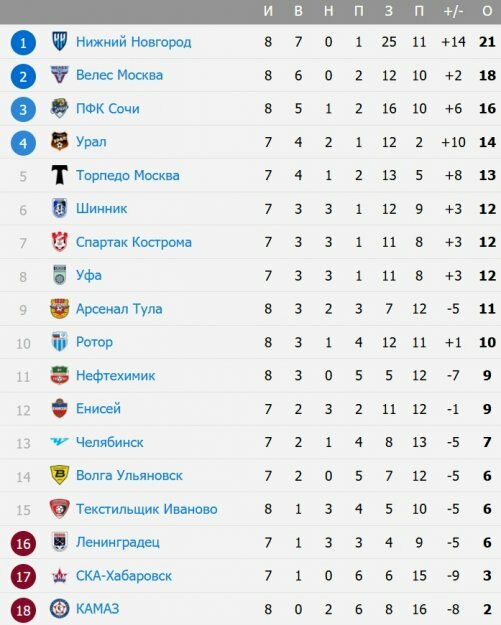501x625 pixels.
Task: Click the ПФК Сочи club emblem
Action: click(x=59, y=108)
